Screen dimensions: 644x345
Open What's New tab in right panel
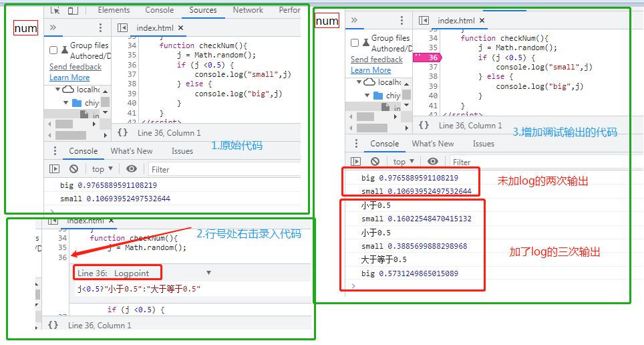point(433,144)
